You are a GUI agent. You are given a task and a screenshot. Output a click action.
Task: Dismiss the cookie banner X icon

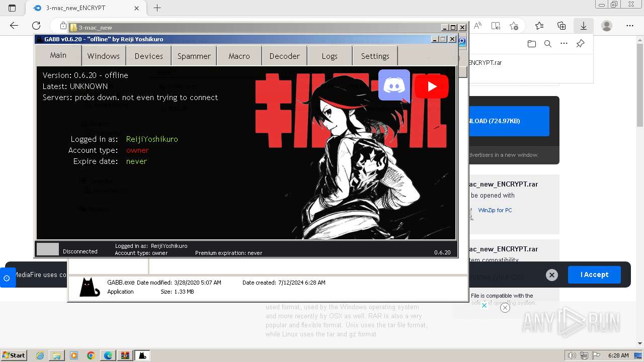coord(552,275)
